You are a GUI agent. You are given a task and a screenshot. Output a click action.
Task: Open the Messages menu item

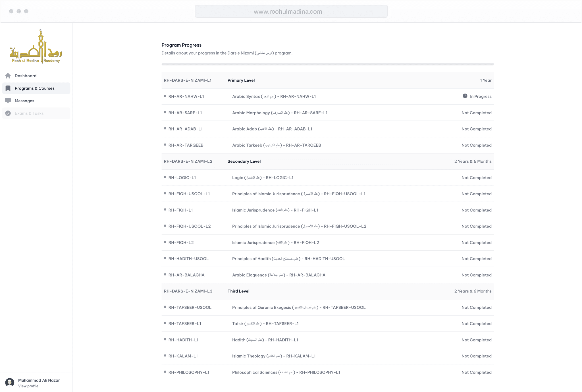pos(24,101)
